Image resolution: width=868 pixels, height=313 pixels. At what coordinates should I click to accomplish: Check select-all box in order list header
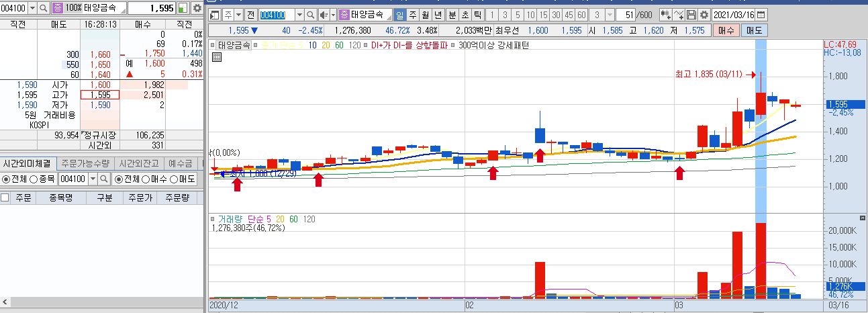tap(5, 197)
